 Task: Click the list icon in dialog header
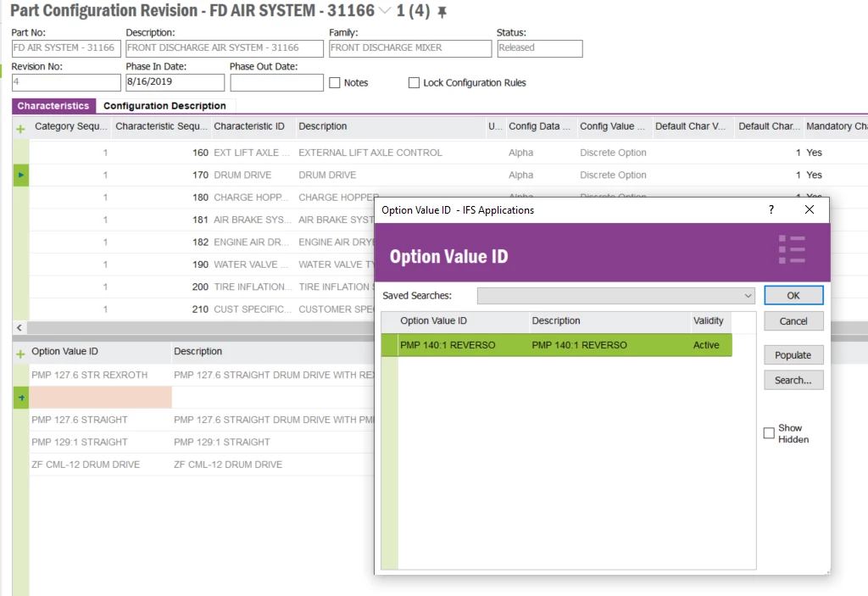coord(792,249)
